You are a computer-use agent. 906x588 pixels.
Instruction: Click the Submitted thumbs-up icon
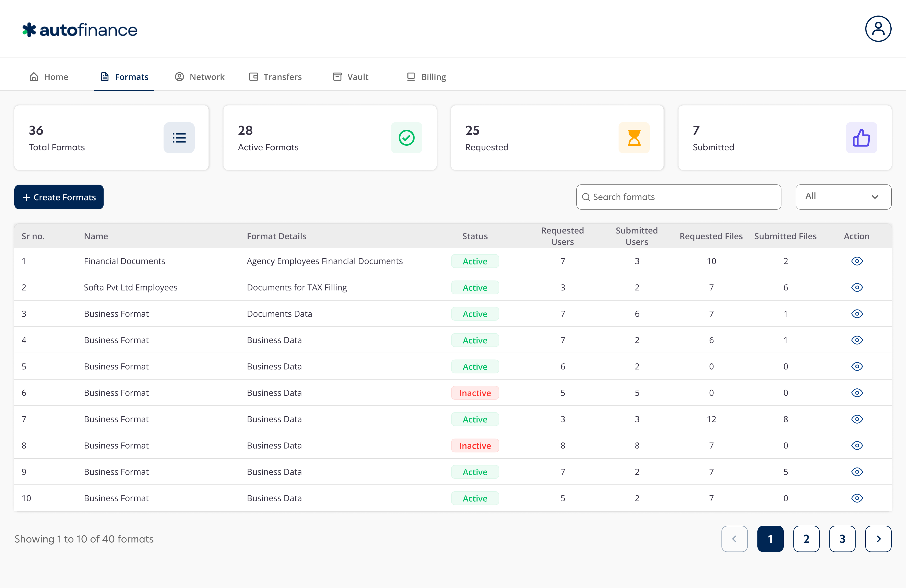[862, 138]
